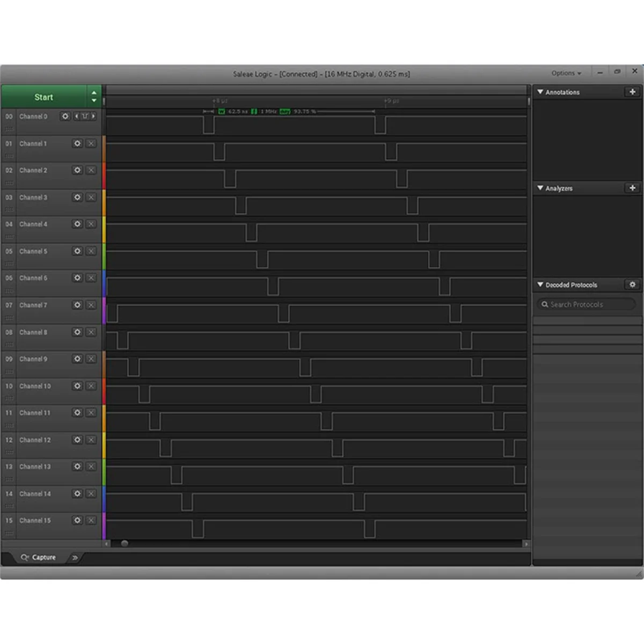This screenshot has height=644, width=644.
Task: Open Channel 5 settings gear
Action: (77, 251)
